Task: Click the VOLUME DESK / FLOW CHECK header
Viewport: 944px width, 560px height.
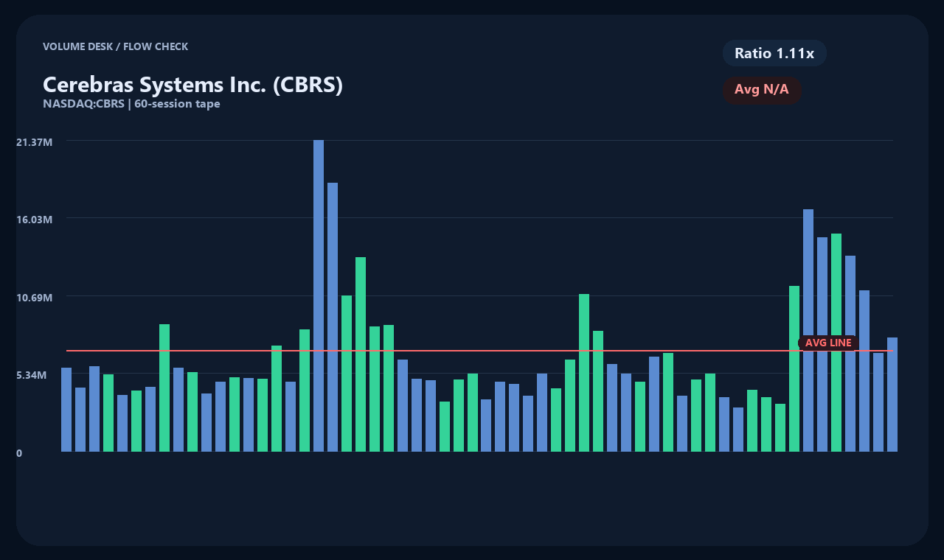Action: (x=116, y=46)
